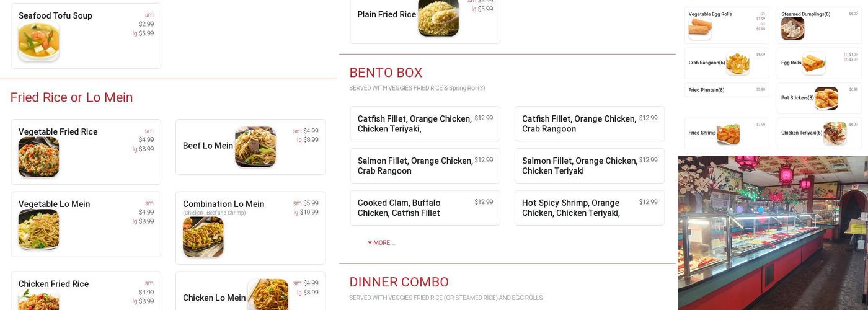Expand the MORE link under Bento Box
Viewport: 868px width, 310px height.
(384, 243)
